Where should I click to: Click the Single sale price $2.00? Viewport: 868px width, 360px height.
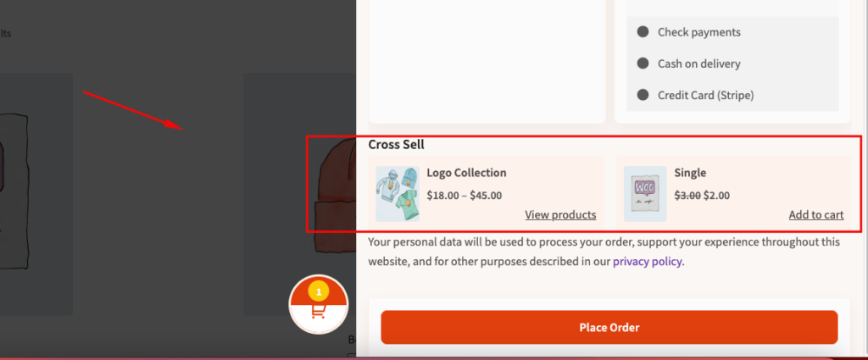[716, 195]
